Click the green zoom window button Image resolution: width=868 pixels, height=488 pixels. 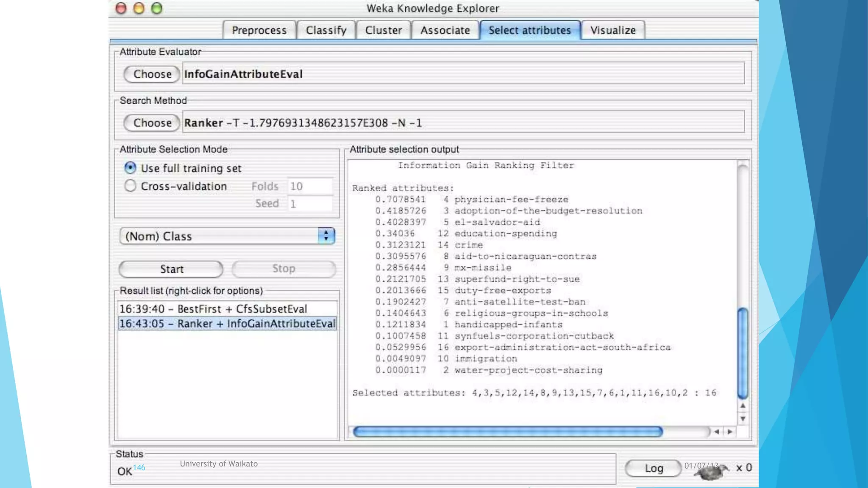[157, 8]
